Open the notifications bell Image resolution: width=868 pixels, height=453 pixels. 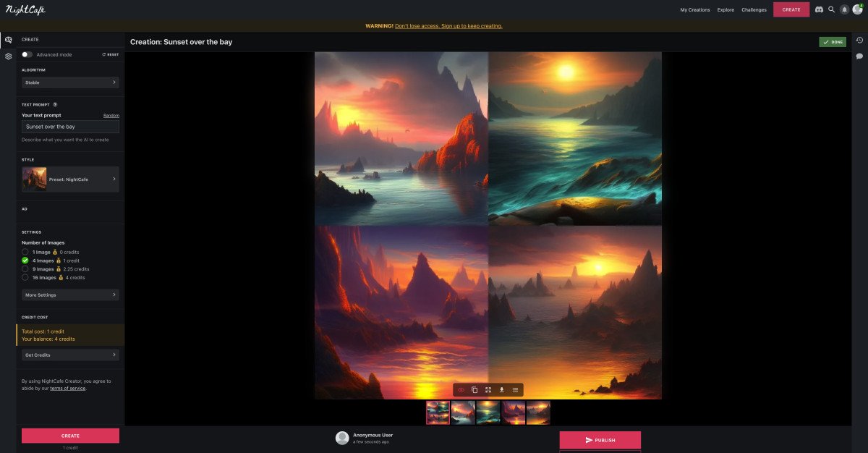[x=844, y=9]
